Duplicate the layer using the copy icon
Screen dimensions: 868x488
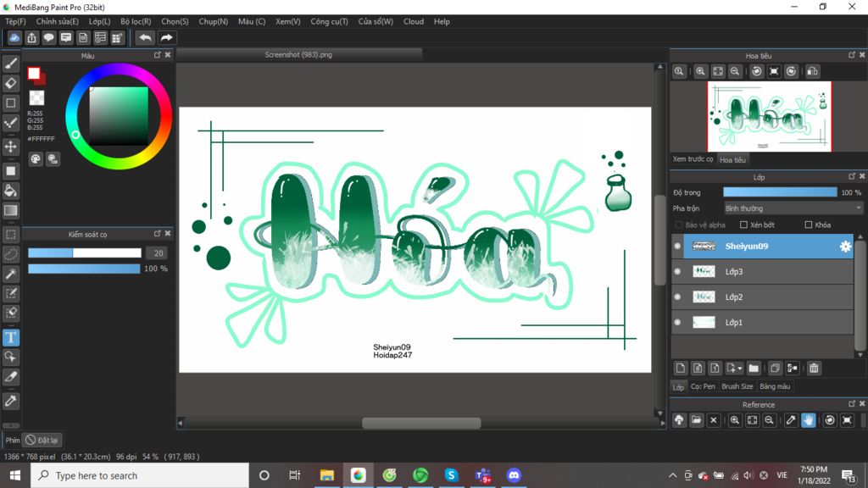pos(775,368)
